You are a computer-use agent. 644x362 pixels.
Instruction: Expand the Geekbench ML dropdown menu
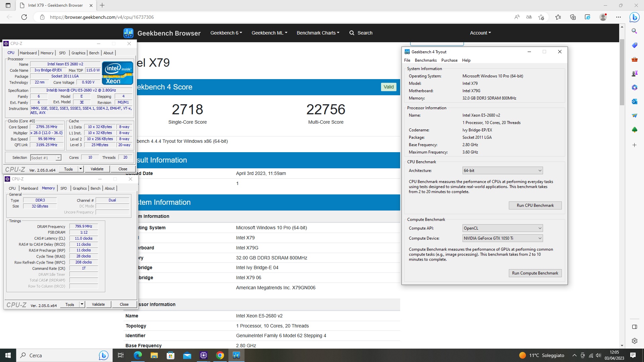(x=269, y=33)
